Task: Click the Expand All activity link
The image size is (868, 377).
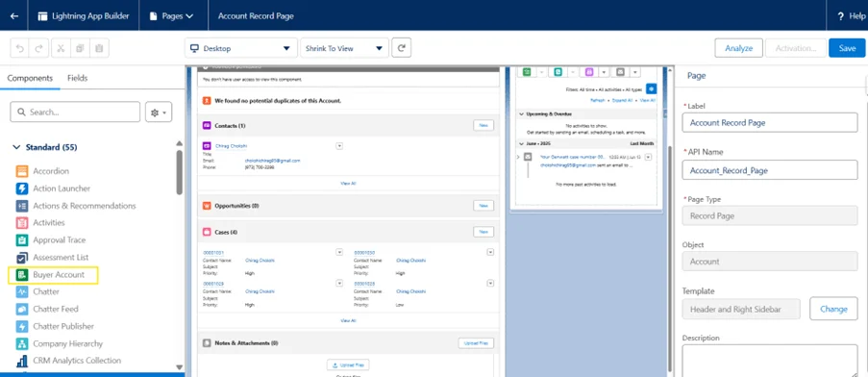Action: [x=623, y=100]
